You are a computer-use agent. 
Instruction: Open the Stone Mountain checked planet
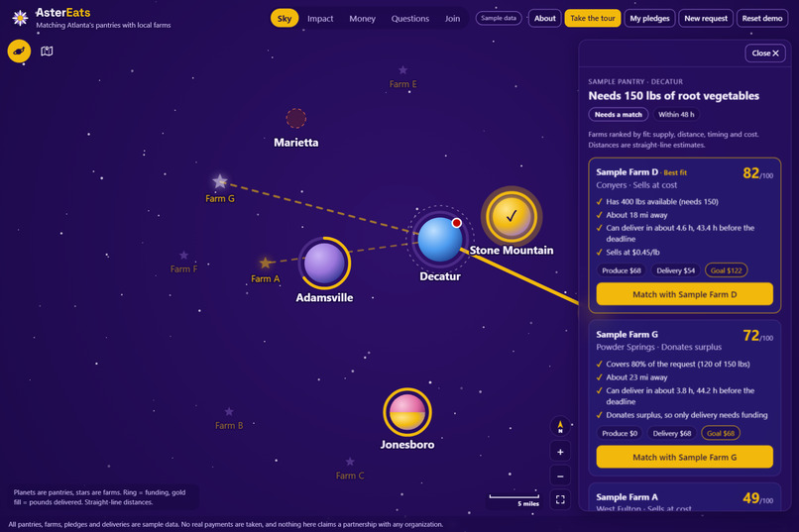(512, 216)
